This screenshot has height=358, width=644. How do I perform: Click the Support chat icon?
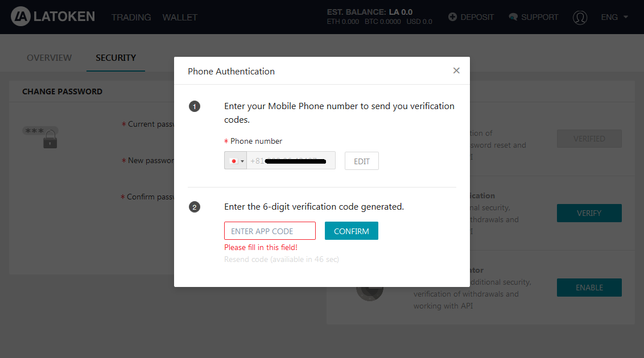[513, 17]
